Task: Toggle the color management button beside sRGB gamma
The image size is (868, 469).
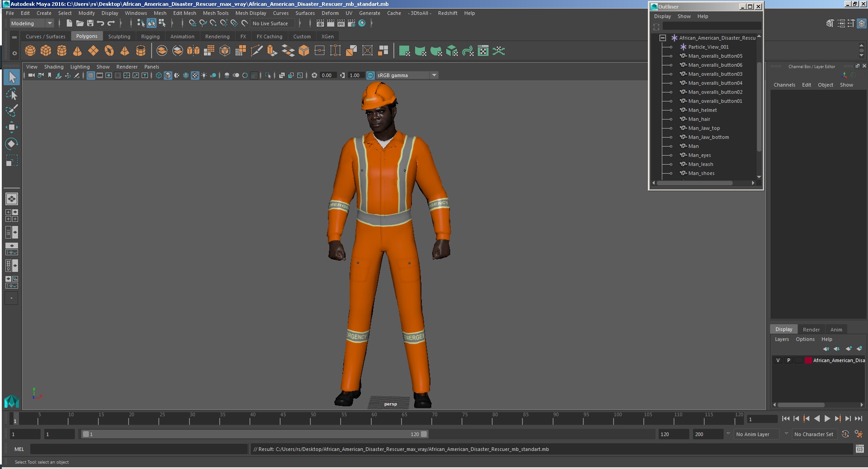Action: pyautogui.click(x=370, y=75)
